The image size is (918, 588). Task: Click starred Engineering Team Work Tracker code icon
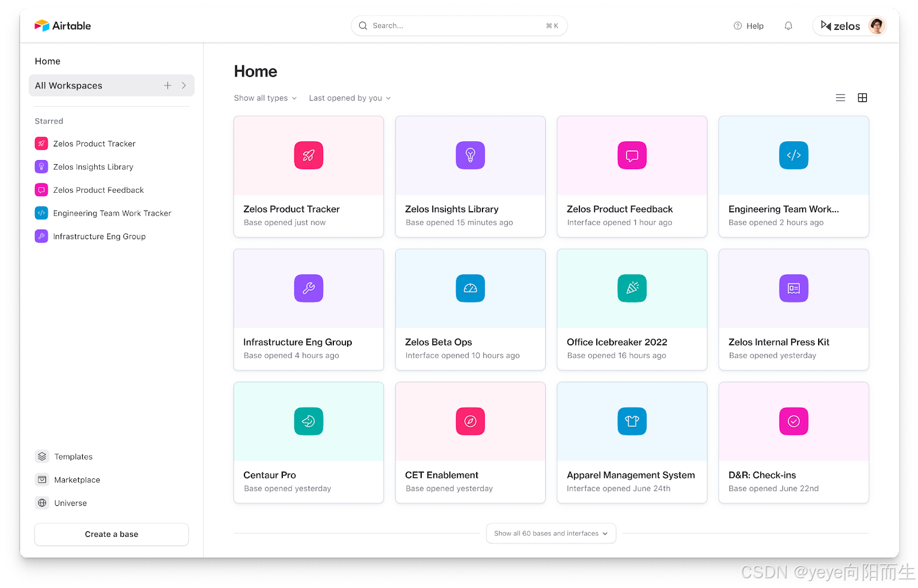(x=41, y=213)
